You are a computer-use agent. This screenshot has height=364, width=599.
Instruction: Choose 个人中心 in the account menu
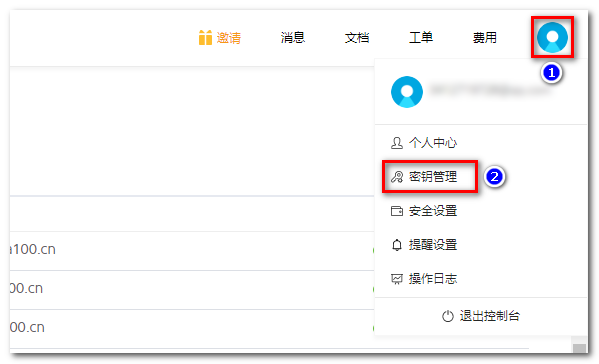(433, 143)
